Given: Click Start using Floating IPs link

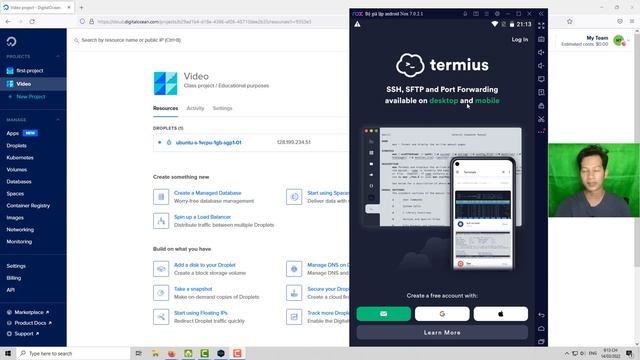Looking at the screenshot, I should coord(200,313).
